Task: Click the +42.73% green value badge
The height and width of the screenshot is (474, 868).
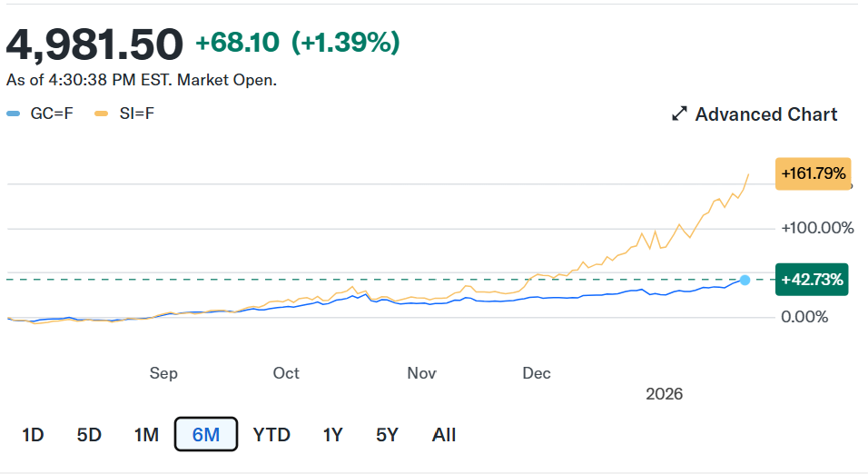Action: pyautogui.click(x=813, y=280)
